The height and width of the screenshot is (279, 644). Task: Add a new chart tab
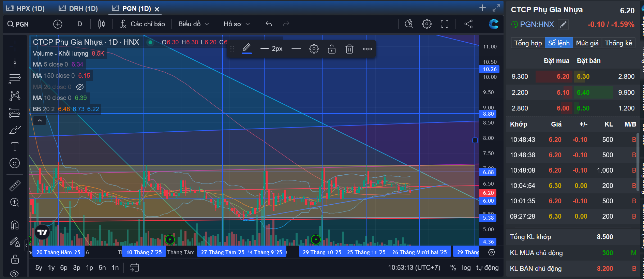(482, 8)
